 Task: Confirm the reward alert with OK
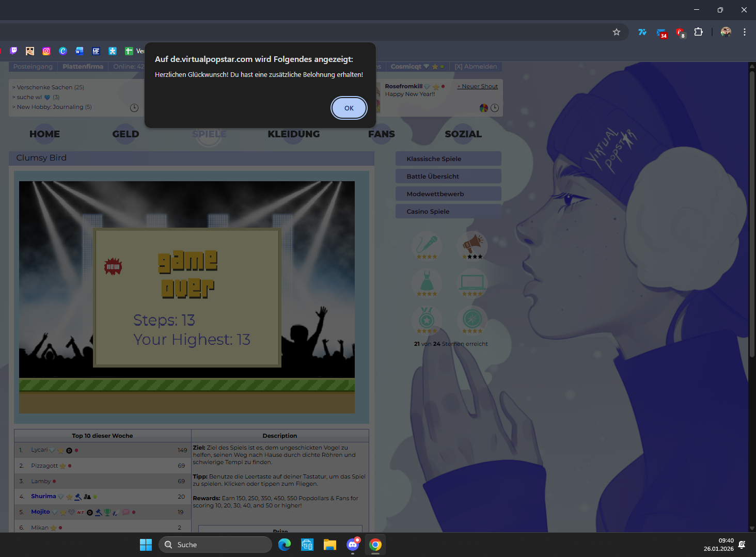(x=349, y=108)
